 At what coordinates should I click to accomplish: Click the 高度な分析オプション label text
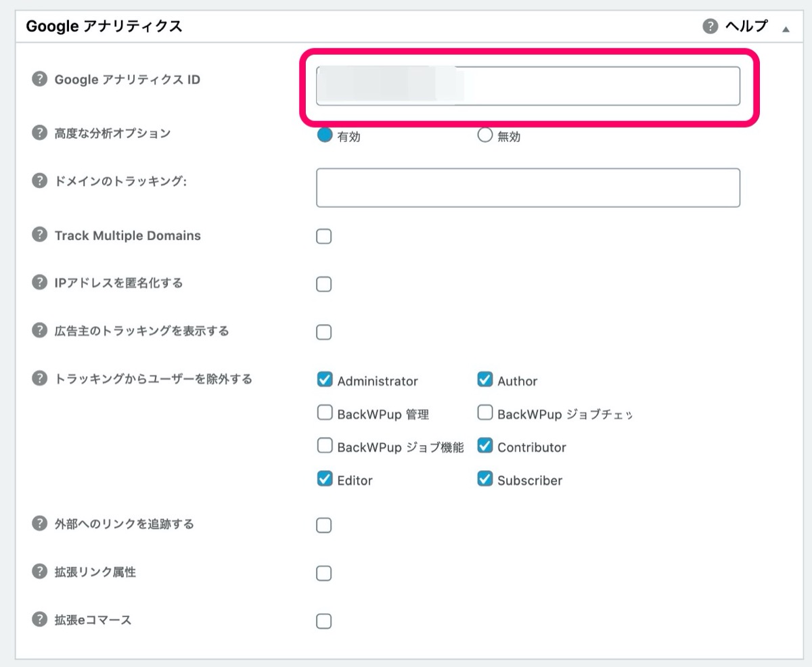[x=112, y=133]
